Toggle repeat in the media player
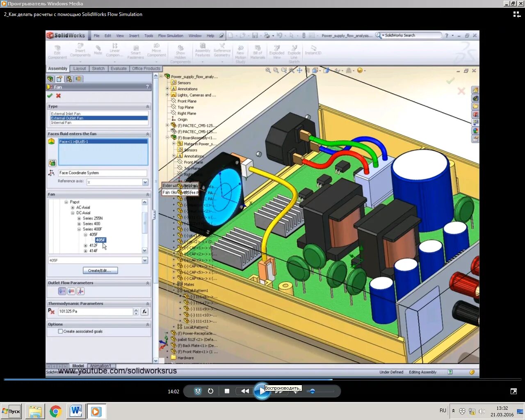The width and height of the screenshot is (525, 420). pyautogui.click(x=210, y=391)
